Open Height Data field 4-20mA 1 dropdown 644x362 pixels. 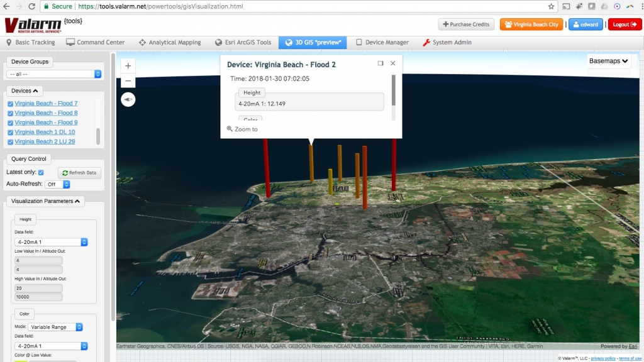tap(51, 242)
